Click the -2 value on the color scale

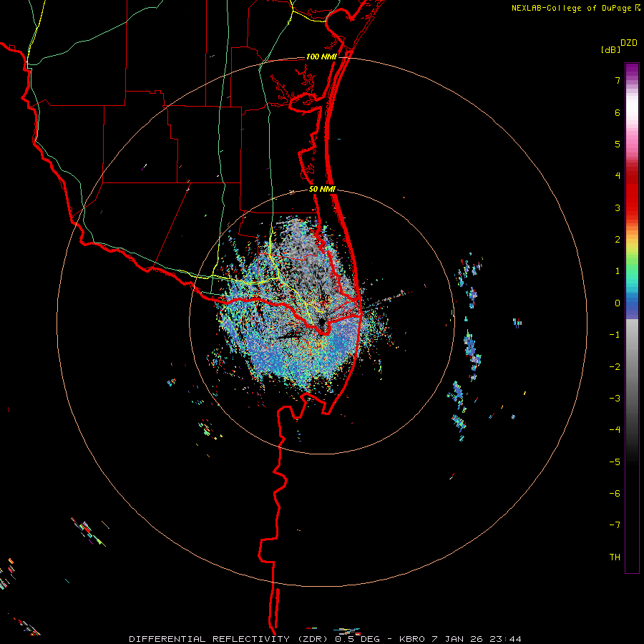[615, 367]
